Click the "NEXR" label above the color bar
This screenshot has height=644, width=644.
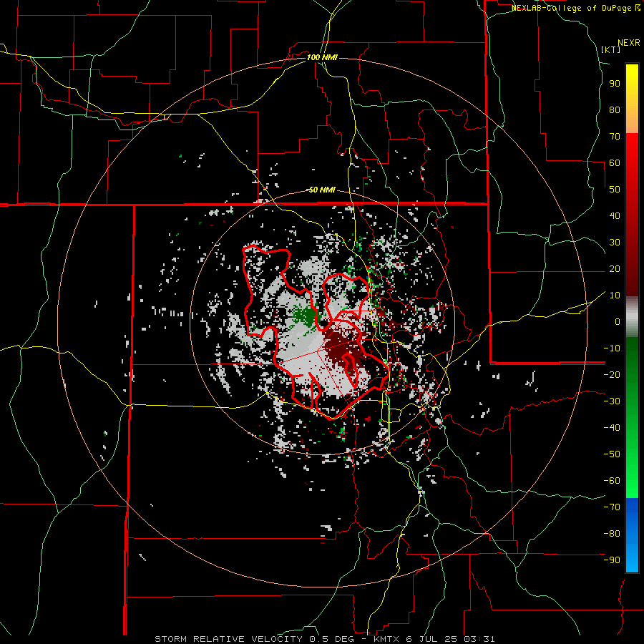coord(629,43)
